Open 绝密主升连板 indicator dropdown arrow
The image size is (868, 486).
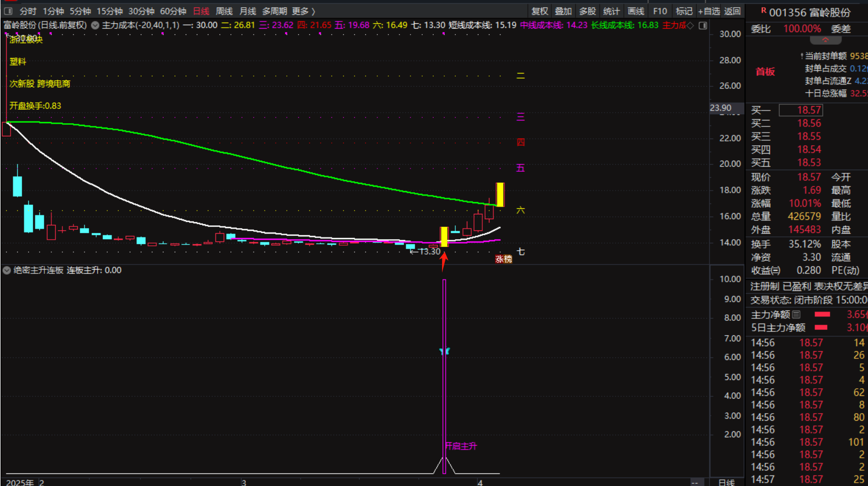[7, 270]
